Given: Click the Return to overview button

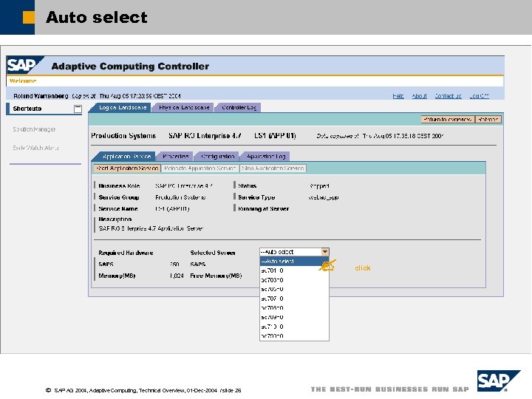Looking at the screenshot, I should [448, 120].
